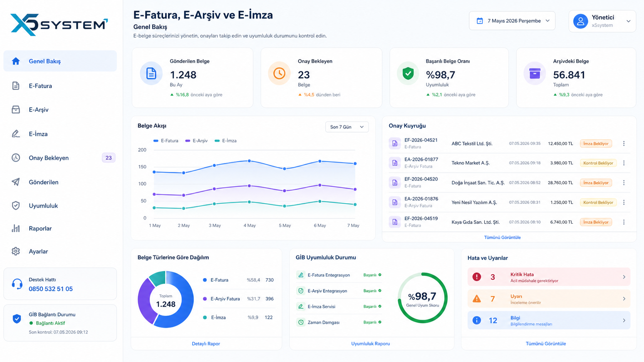
Task: Toggle the E-İmza legend in Belge Akışı
Action: (x=226, y=141)
